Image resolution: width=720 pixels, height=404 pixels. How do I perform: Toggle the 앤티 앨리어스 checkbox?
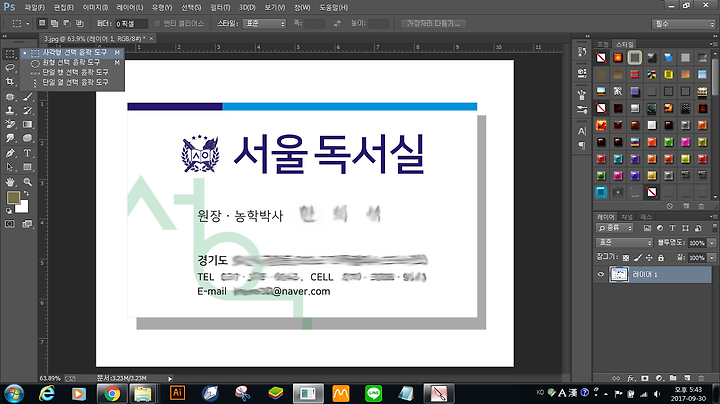coord(157,23)
